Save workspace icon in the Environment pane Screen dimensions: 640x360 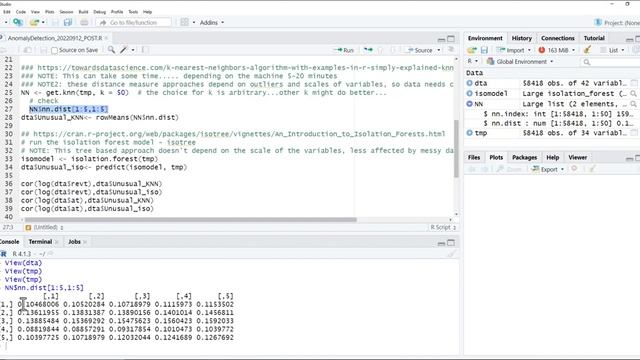[x=484, y=50]
